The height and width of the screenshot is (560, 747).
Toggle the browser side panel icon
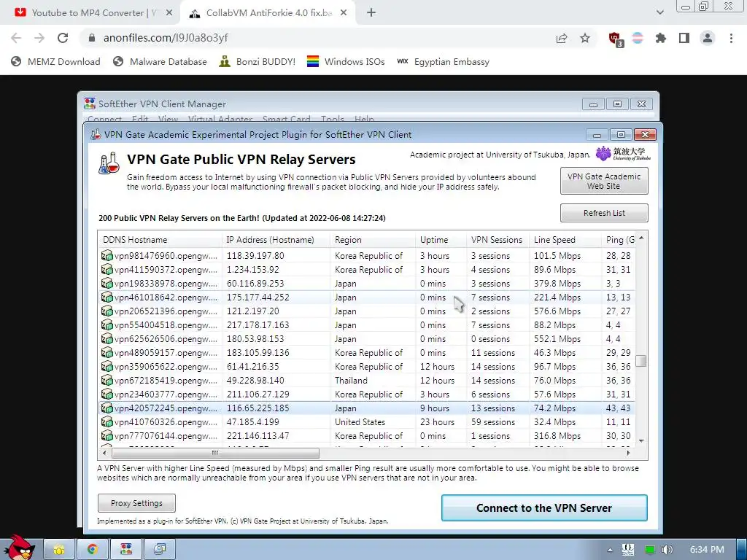tap(684, 38)
